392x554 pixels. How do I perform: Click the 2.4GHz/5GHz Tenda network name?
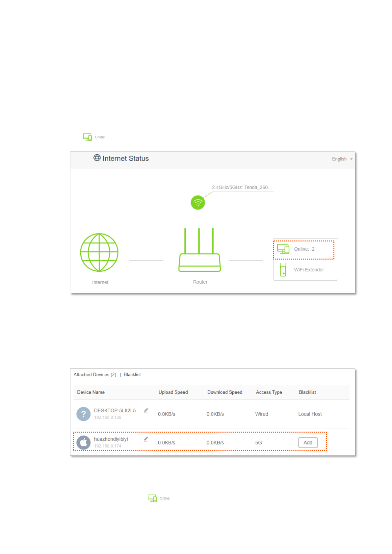pyautogui.click(x=242, y=188)
